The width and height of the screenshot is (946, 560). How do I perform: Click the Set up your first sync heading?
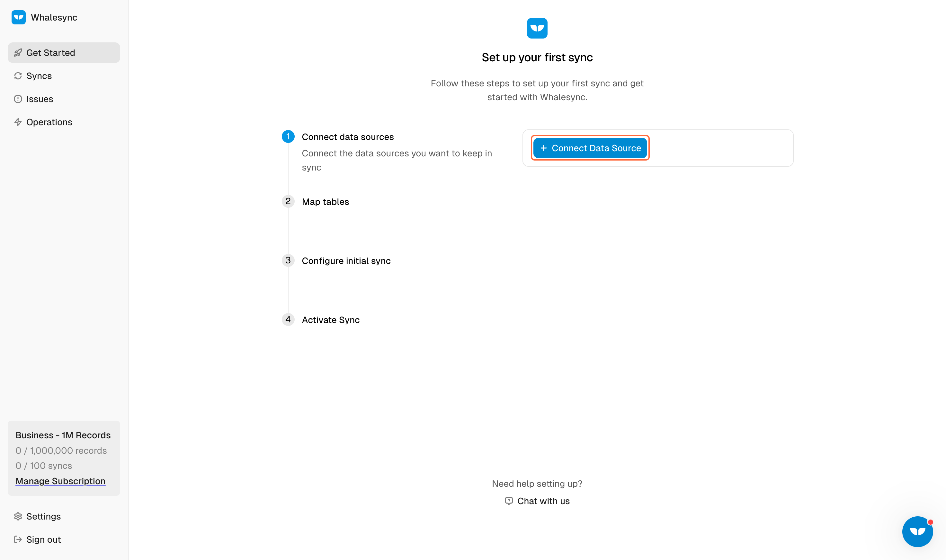pos(537,57)
